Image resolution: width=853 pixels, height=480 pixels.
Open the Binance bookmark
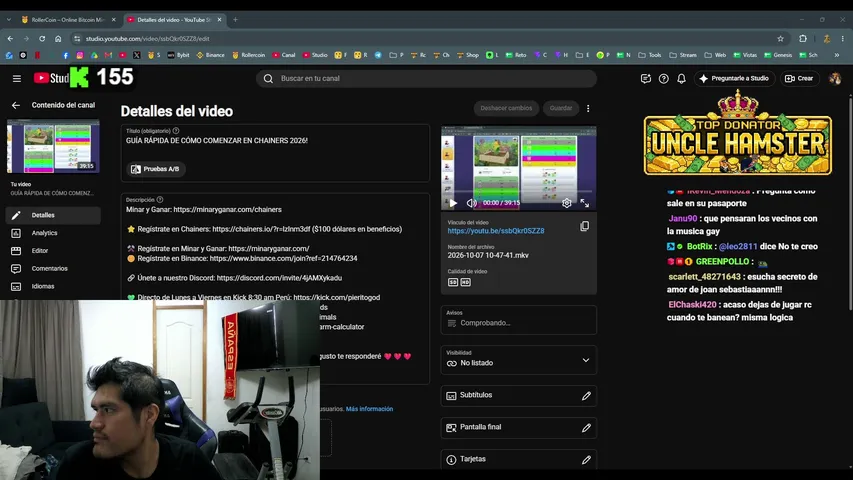click(211, 55)
